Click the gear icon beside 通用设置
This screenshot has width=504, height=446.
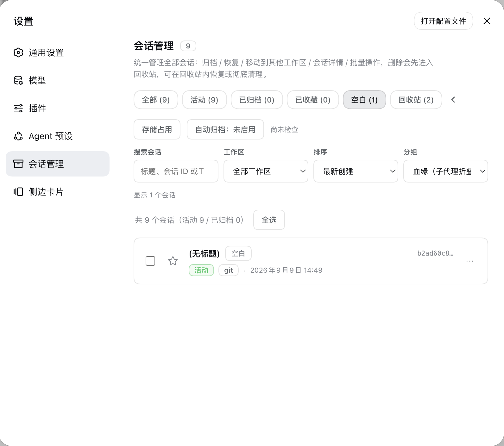[x=18, y=53]
